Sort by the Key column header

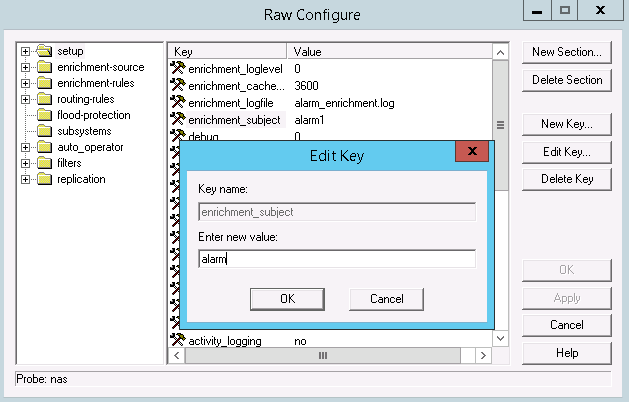(227, 52)
